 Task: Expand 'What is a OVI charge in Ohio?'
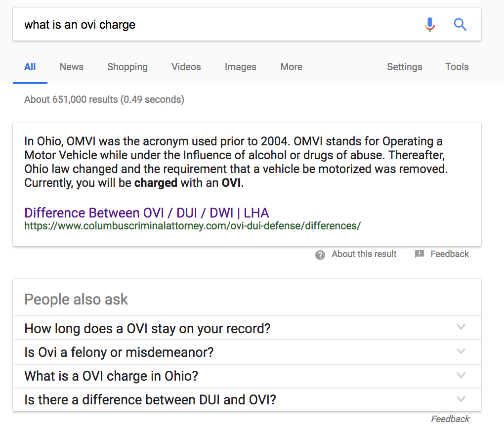[x=247, y=376]
